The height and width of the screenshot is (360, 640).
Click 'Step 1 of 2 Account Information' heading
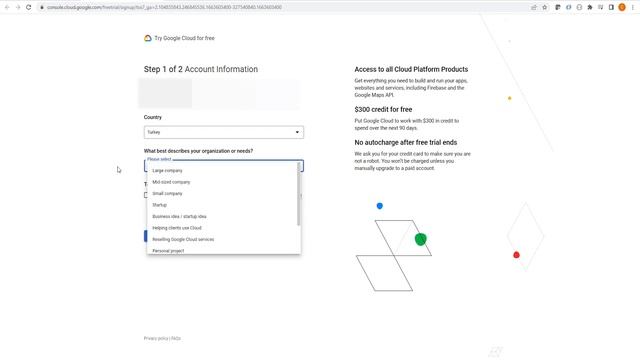coord(201,69)
